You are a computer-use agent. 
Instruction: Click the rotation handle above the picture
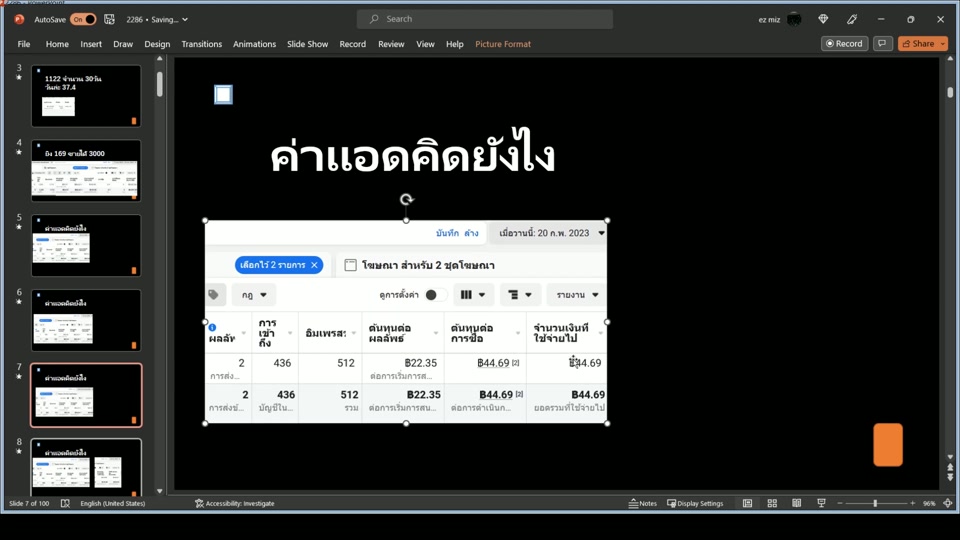407,200
